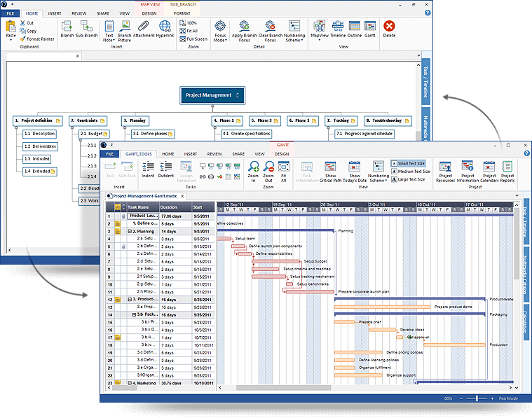
Task: Collapse the 2. Planning task group
Action: tap(130, 231)
